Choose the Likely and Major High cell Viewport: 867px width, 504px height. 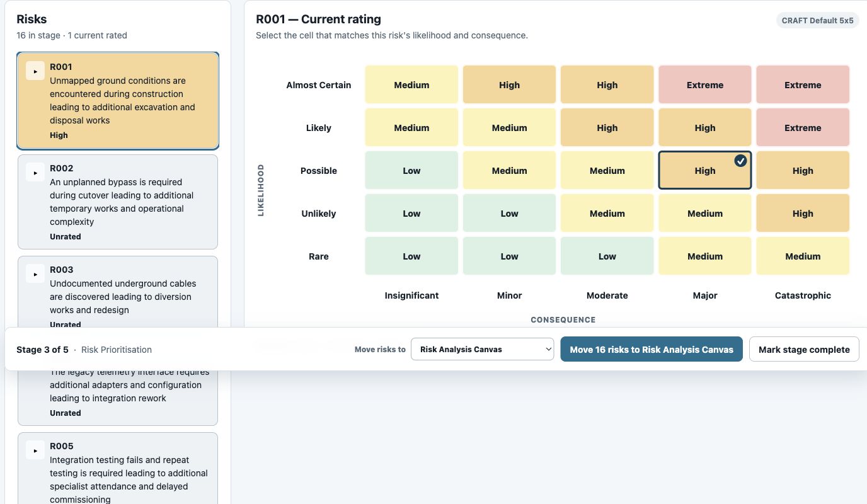coord(705,127)
